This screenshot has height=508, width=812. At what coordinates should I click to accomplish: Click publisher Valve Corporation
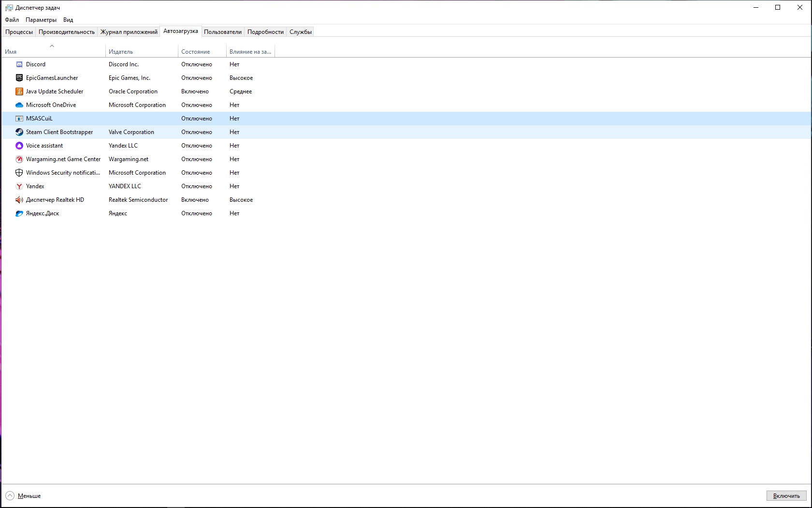[131, 132]
